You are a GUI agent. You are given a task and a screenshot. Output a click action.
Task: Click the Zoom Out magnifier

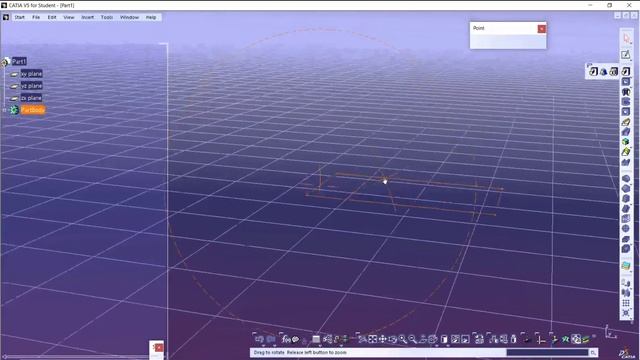[413, 339]
